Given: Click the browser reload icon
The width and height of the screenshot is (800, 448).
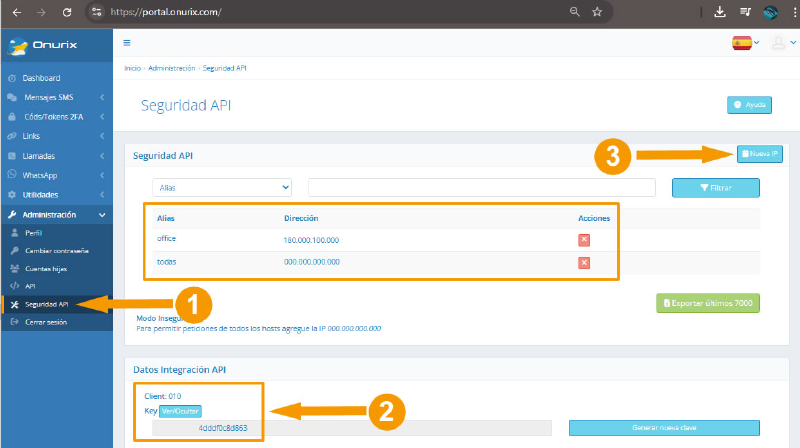Looking at the screenshot, I should (x=66, y=12).
